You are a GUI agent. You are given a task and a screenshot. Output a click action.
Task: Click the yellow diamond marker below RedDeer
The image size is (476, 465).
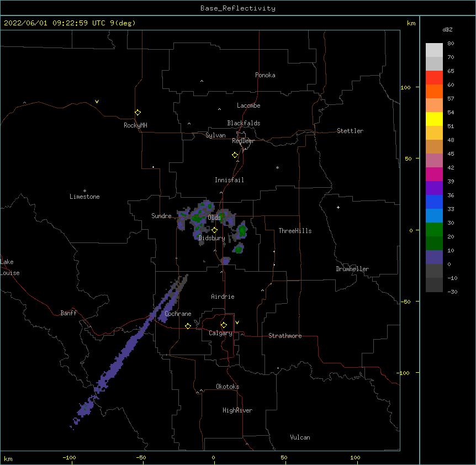click(235, 155)
